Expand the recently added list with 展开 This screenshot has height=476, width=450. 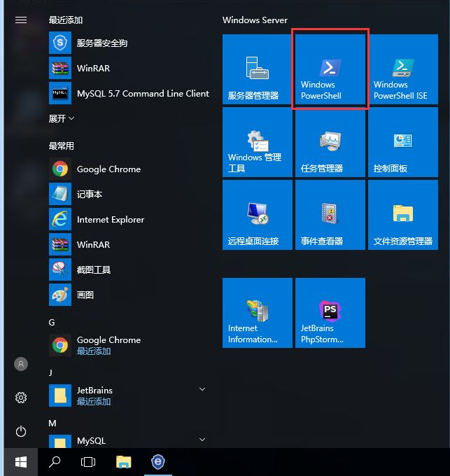[62, 118]
